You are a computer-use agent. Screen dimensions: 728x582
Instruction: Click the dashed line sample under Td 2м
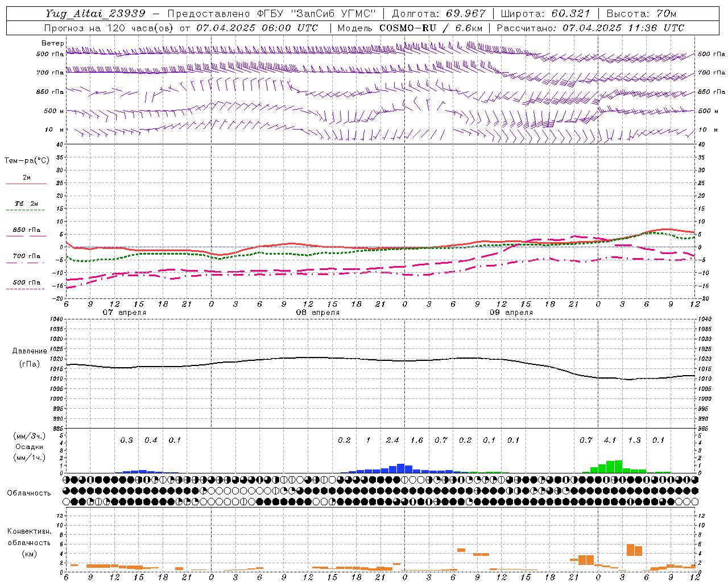coord(25,210)
